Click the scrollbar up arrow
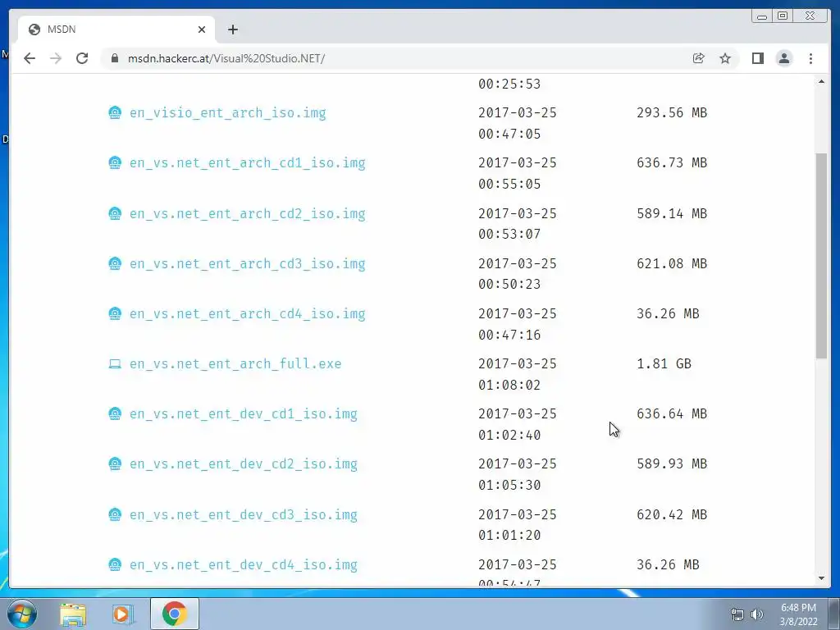 821,81
